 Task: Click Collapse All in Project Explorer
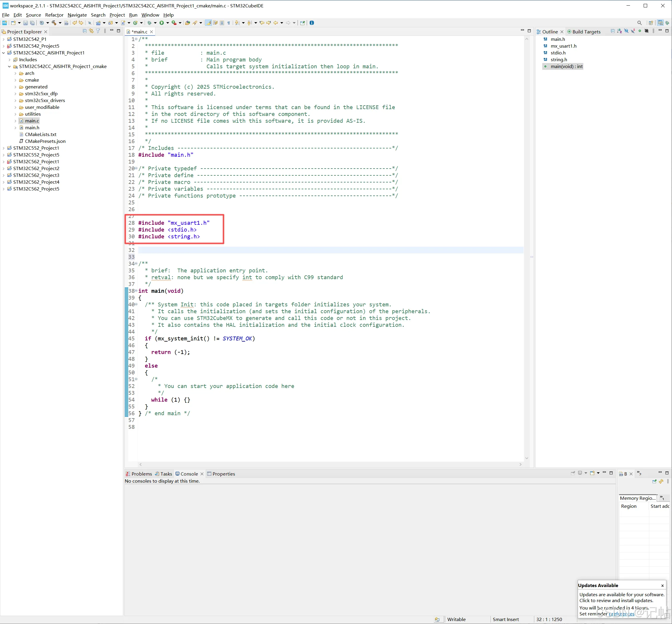pyautogui.click(x=85, y=31)
